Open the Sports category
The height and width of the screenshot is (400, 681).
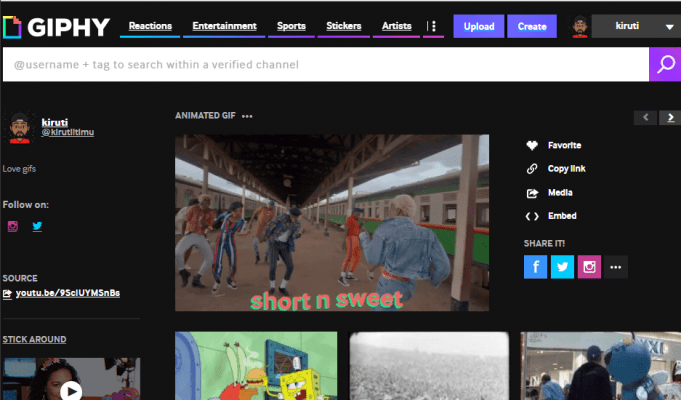pyautogui.click(x=291, y=26)
